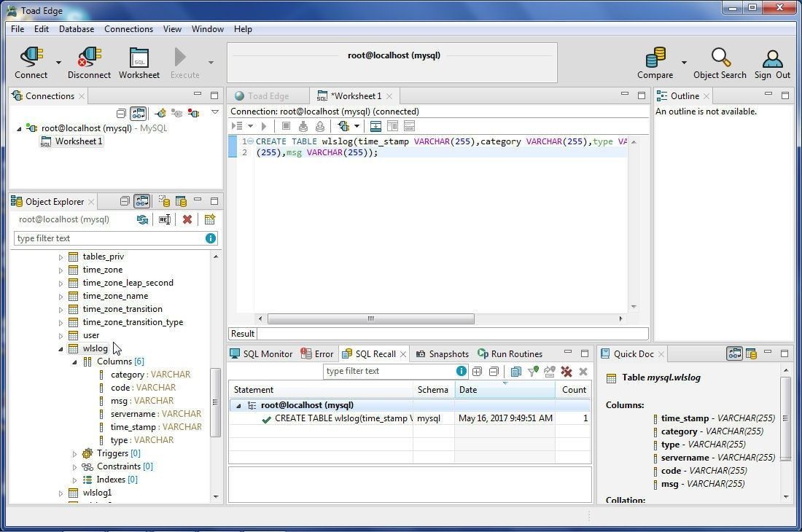Click the Quick Doc scroll down arrow

point(786,496)
